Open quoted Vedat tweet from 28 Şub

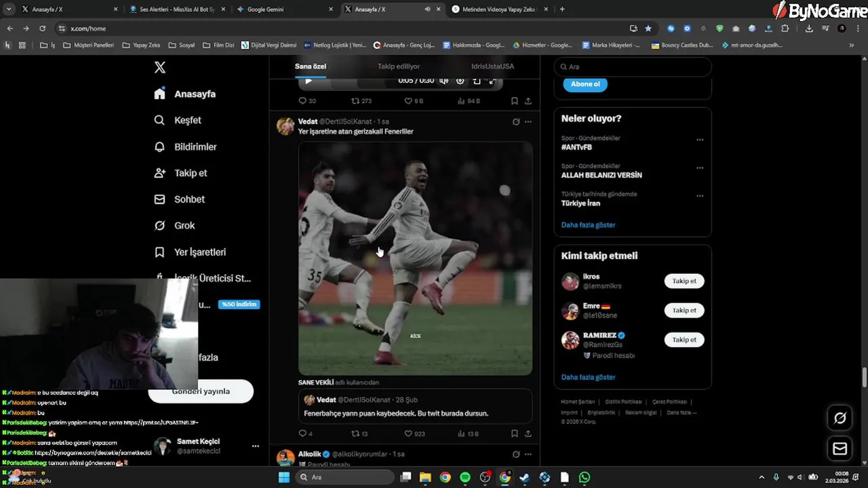pos(415,406)
